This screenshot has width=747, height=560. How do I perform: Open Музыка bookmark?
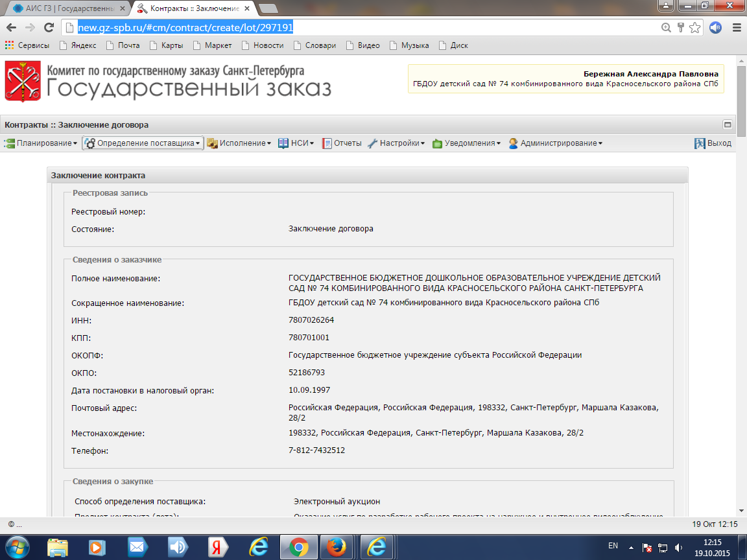tap(409, 45)
